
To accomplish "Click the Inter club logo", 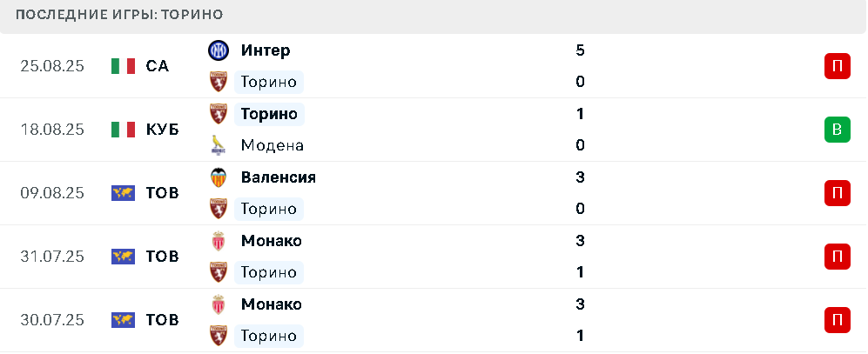I will click(219, 50).
